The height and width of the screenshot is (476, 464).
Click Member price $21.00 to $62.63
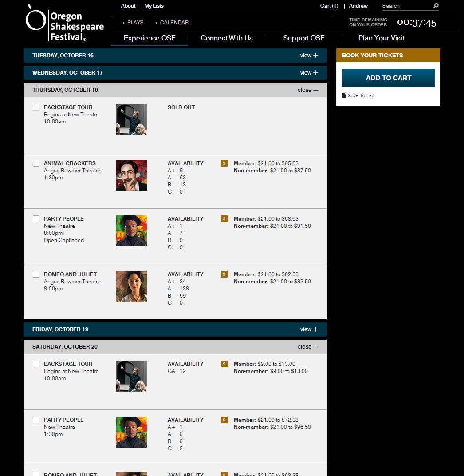tap(266, 274)
